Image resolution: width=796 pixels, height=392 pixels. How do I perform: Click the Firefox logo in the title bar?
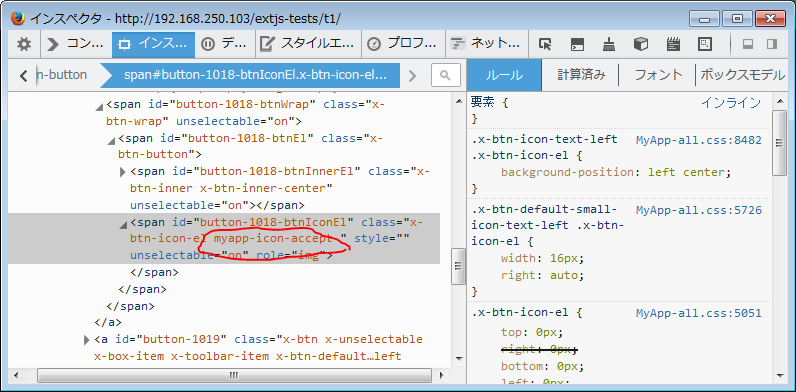tap(18, 18)
